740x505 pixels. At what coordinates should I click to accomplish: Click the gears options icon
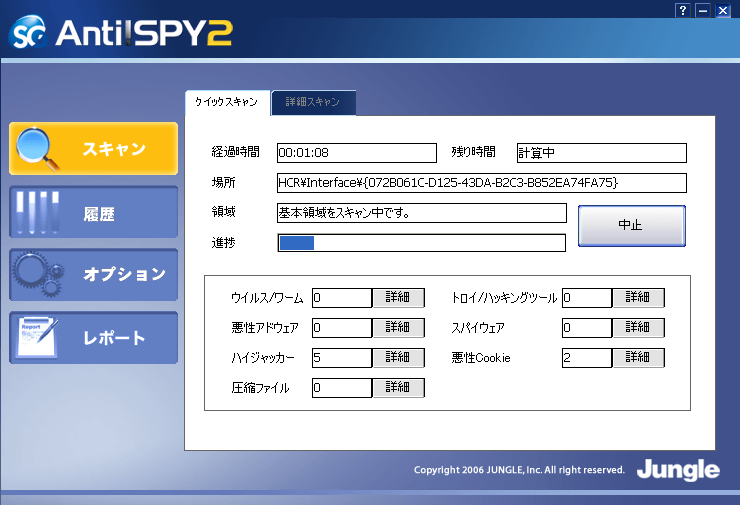pos(38,274)
